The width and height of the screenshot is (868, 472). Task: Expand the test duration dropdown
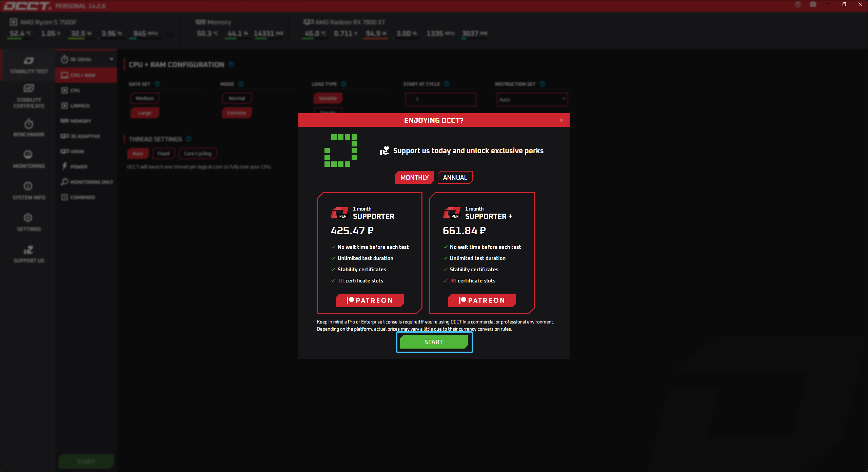pos(111,59)
